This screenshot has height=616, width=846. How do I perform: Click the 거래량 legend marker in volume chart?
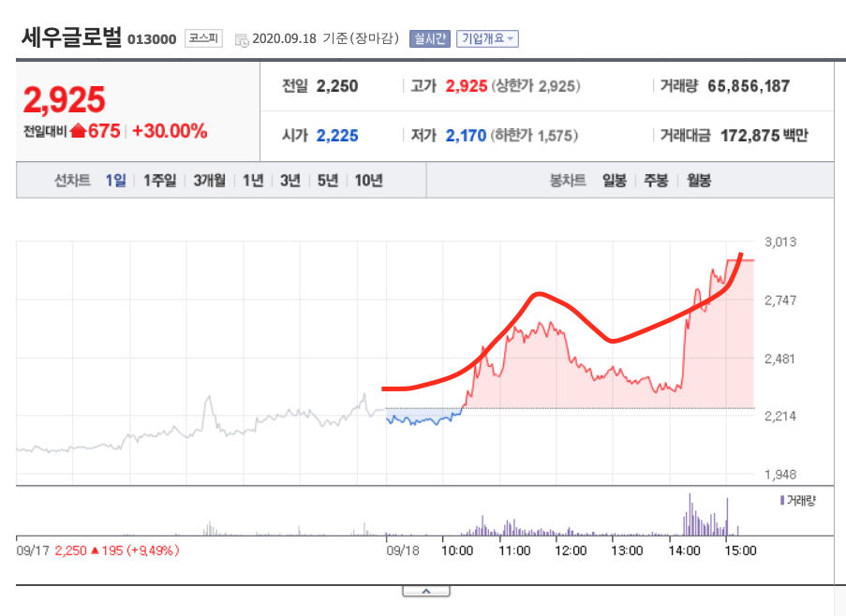pos(782,501)
